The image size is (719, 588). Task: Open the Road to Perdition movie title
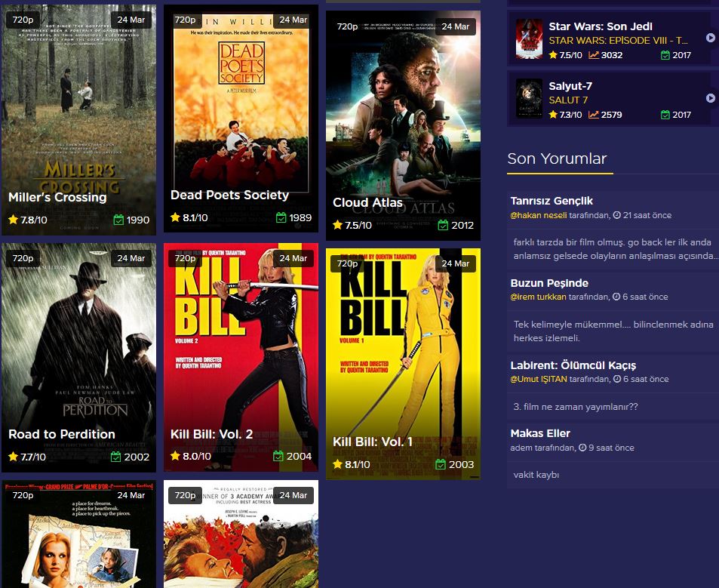(62, 434)
